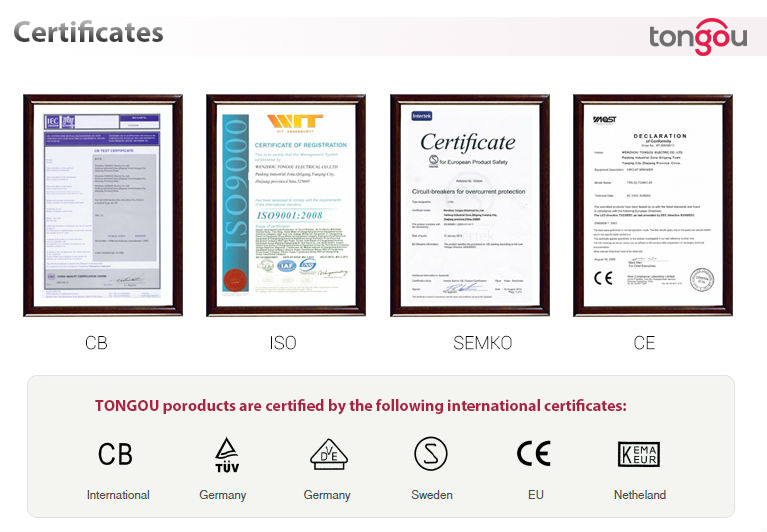Open the CE declaration certificate thumbnail
767x532 pixels.
click(x=653, y=205)
